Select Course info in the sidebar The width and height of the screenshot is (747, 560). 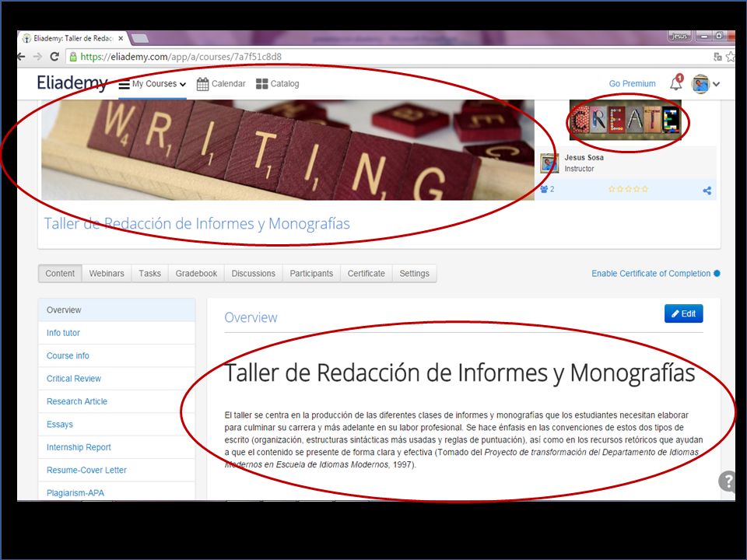(x=117, y=355)
